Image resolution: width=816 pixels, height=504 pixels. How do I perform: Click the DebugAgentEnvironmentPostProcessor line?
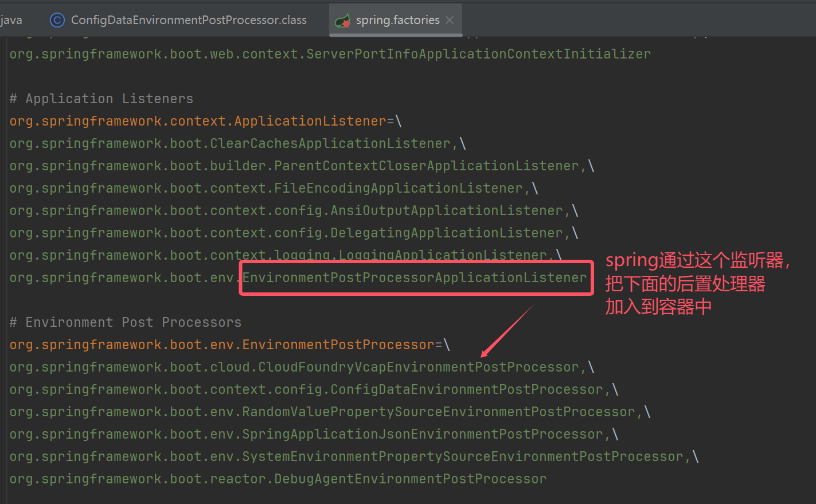pyautogui.click(x=278, y=479)
